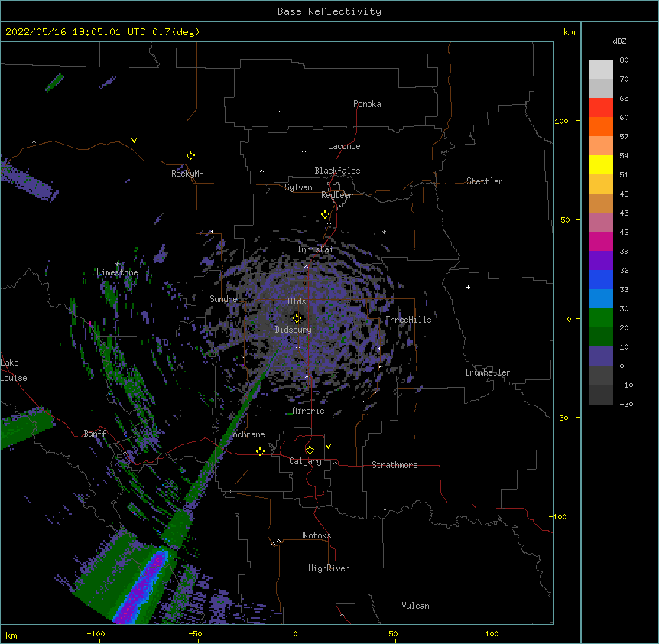Select the Drumheller label

tap(488, 372)
